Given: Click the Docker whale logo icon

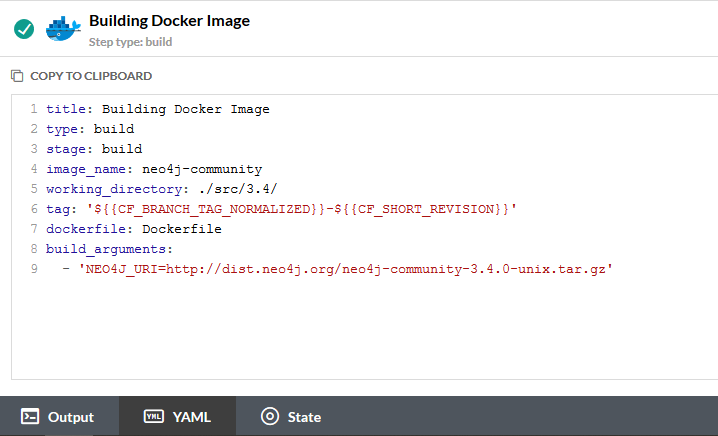Looking at the screenshot, I should click(62, 27).
